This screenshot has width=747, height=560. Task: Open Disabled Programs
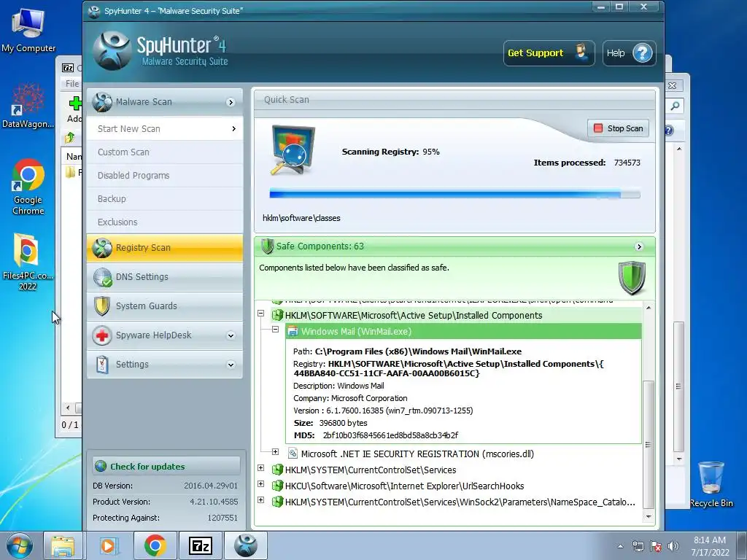(165, 175)
